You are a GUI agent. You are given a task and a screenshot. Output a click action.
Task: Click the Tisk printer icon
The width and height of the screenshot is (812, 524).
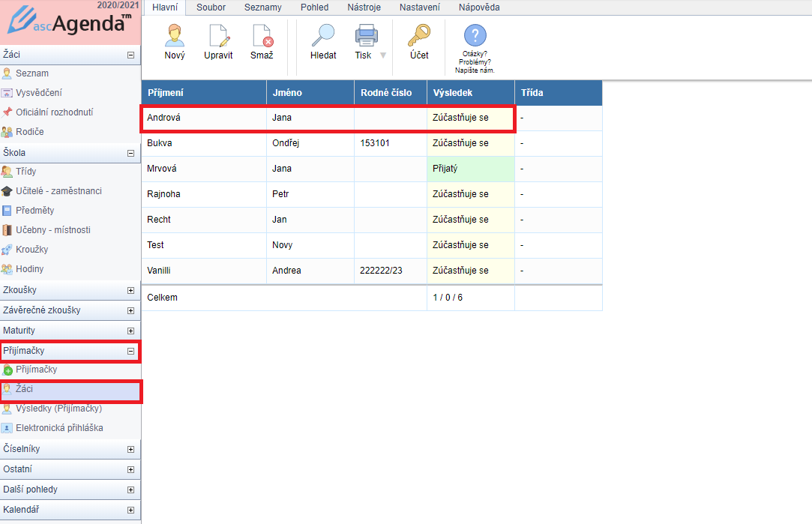[x=366, y=36]
